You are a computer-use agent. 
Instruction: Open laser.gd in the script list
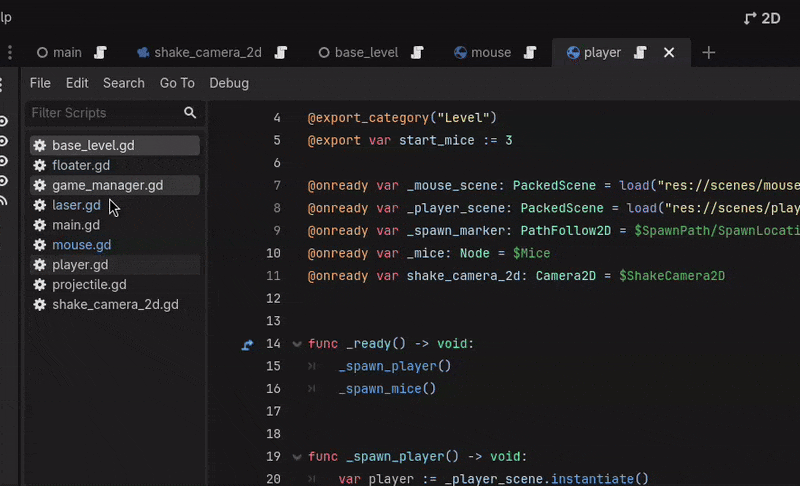click(115, 205)
